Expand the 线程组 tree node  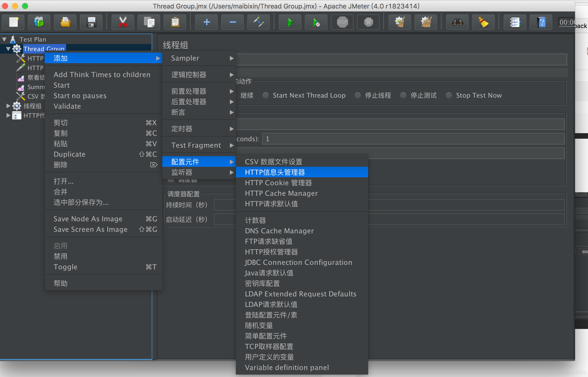[8, 106]
